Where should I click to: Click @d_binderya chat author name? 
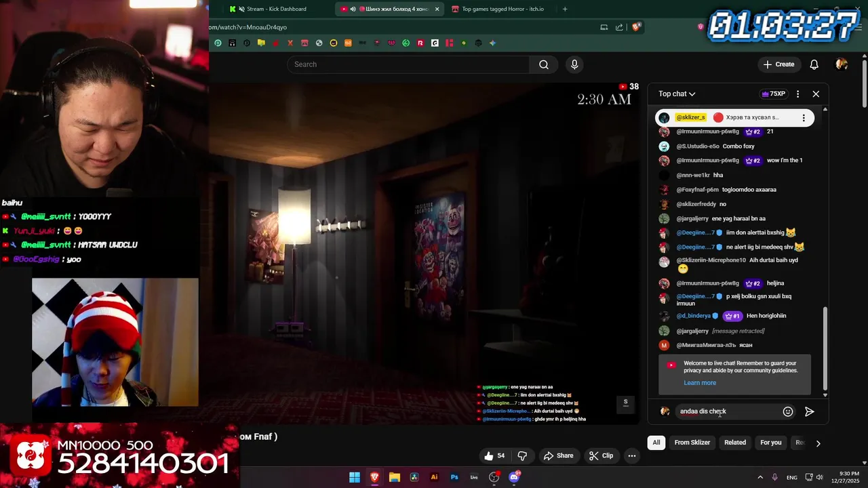click(x=693, y=316)
